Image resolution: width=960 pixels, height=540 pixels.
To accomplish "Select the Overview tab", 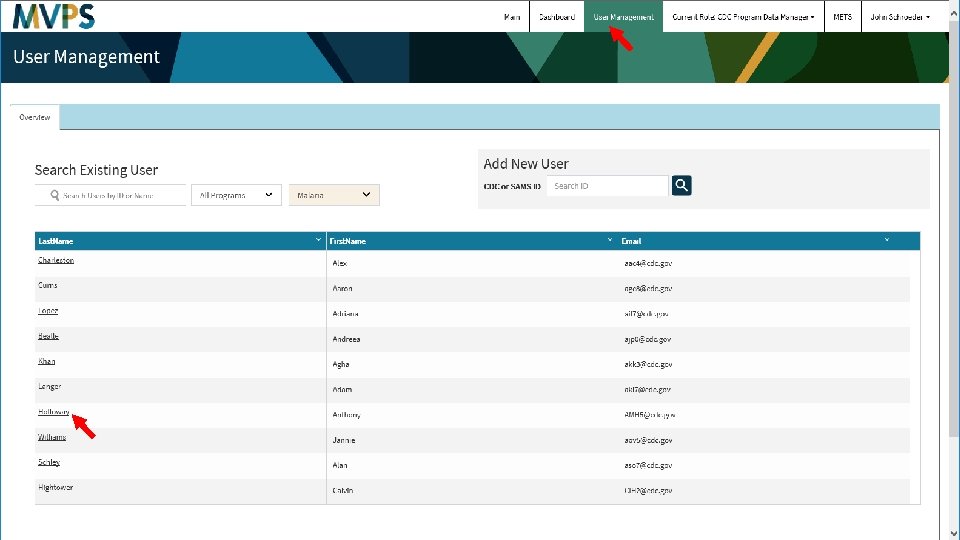I will click(35, 117).
